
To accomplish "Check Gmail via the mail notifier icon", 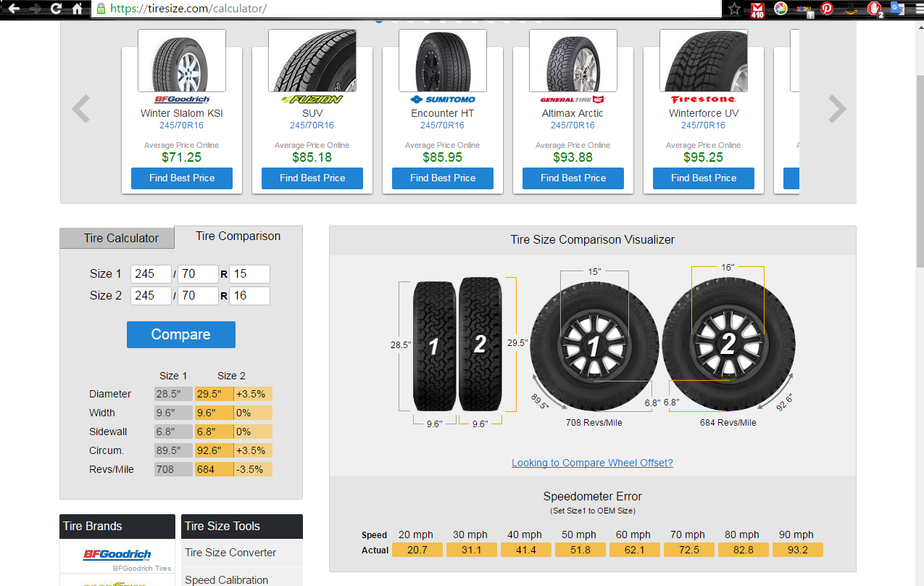I will tap(757, 9).
